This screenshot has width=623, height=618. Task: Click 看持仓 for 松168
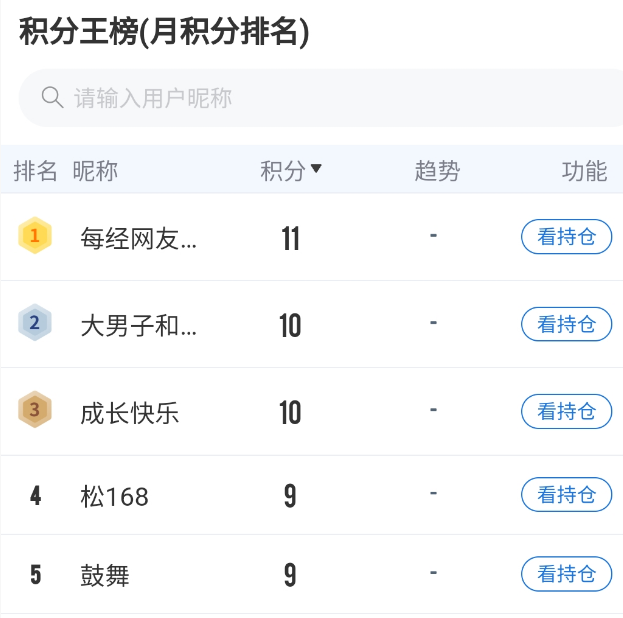tap(566, 494)
